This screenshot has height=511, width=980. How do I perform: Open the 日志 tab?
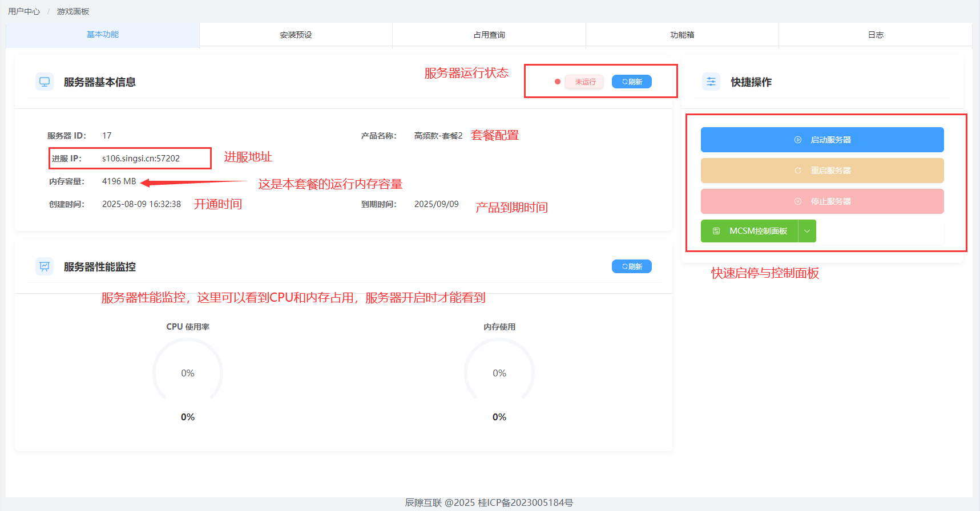coord(876,35)
